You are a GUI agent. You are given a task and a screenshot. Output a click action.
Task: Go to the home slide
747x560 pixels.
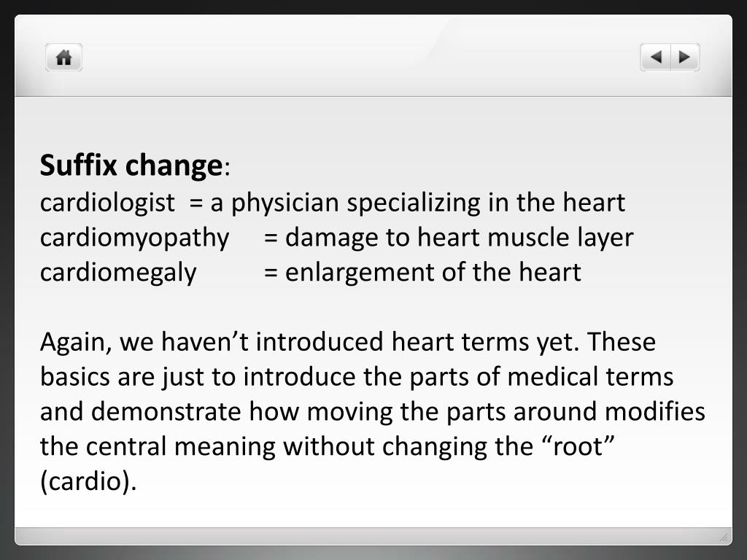tap(64, 58)
